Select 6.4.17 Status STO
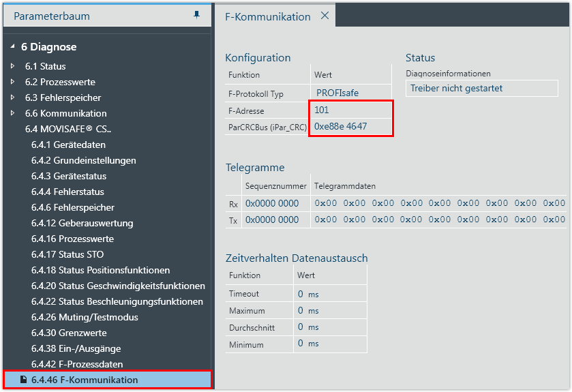The image size is (572, 392). coord(67,254)
